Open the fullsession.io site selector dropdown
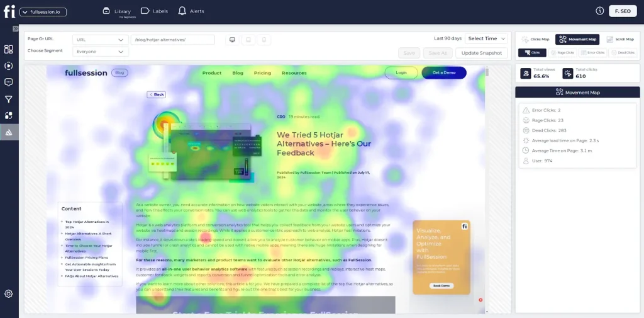This screenshot has height=318, width=644. pyautogui.click(x=43, y=12)
